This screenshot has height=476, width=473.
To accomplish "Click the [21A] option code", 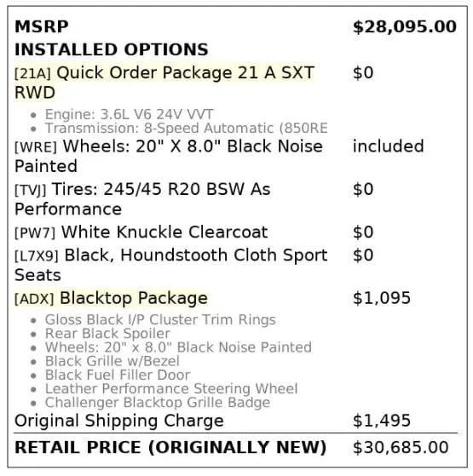I will [x=32, y=73].
